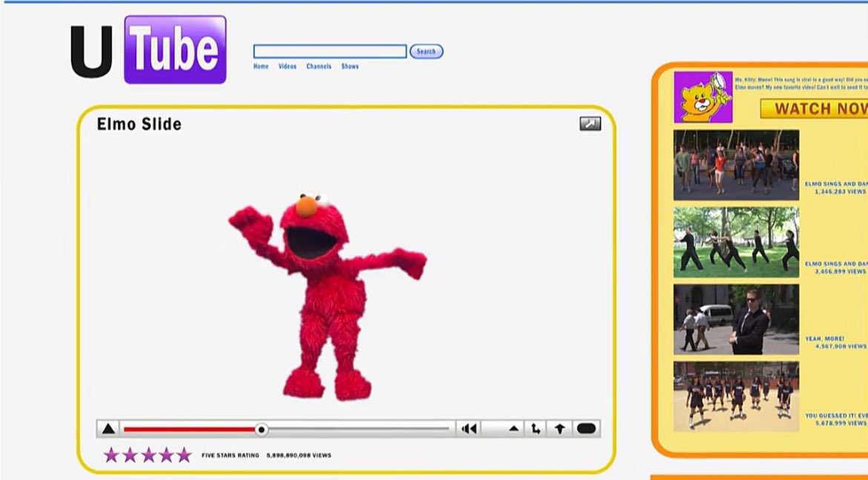
Task: Click the Ms. Kitty cat avatar
Action: (703, 97)
